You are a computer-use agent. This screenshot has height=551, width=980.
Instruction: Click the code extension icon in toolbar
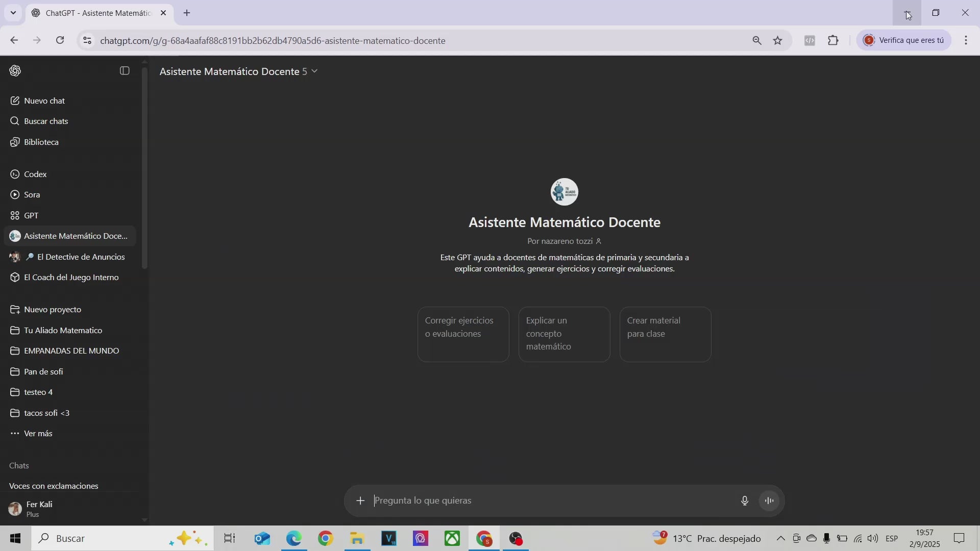(810, 40)
